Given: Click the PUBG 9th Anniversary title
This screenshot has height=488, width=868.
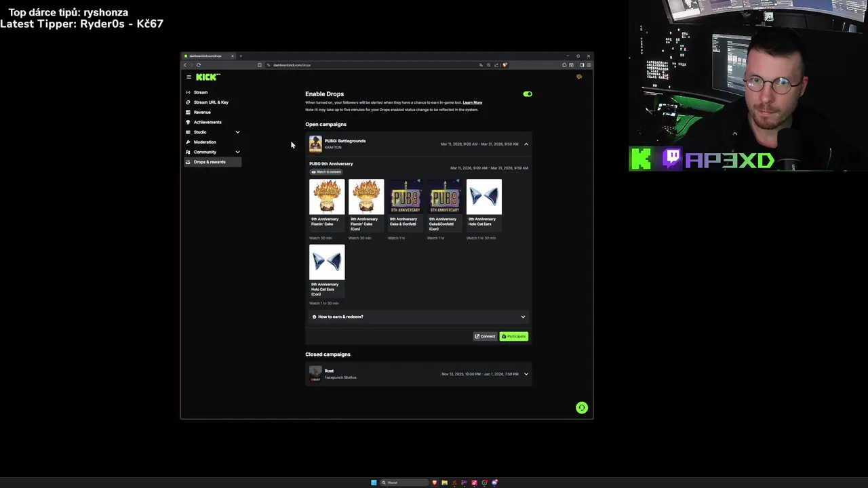Looking at the screenshot, I should pos(331,163).
